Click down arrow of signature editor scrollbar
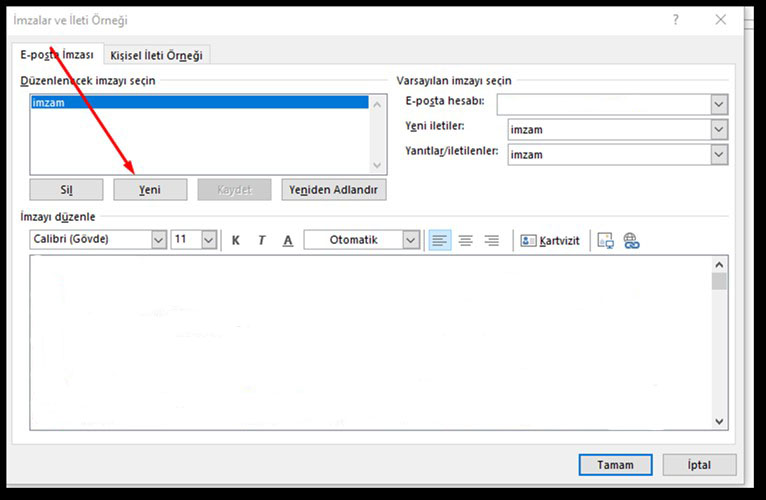 point(719,421)
